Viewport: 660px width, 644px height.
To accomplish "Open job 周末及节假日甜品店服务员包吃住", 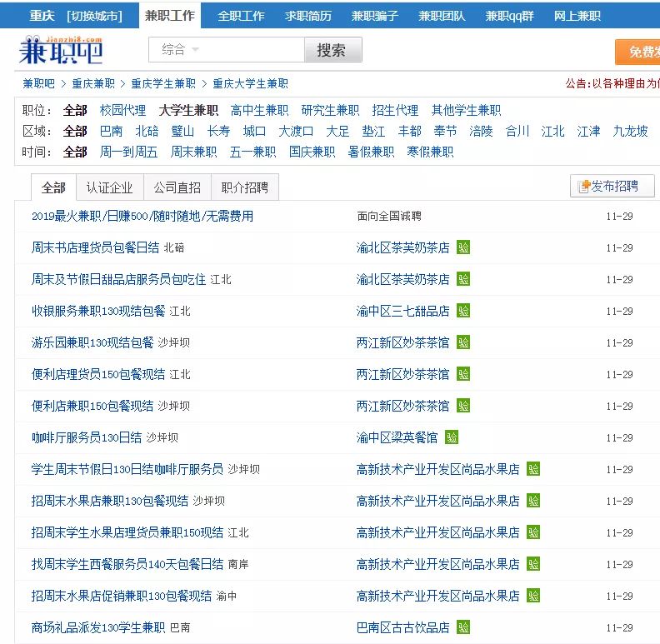I will [118, 279].
